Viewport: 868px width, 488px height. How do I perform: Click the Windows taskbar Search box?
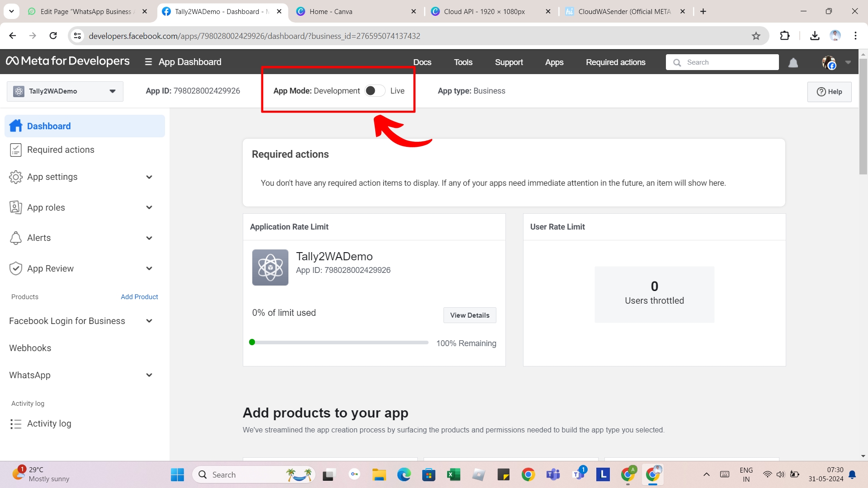click(254, 474)
